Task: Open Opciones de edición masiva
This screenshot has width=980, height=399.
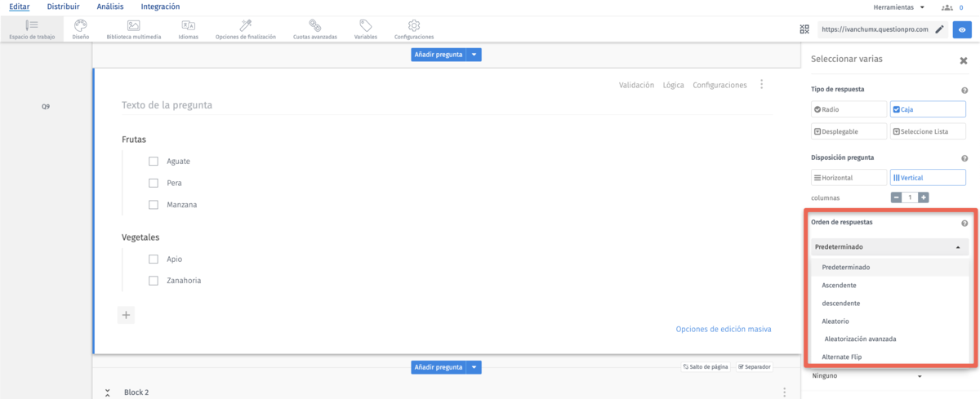Action: (724, 330)
